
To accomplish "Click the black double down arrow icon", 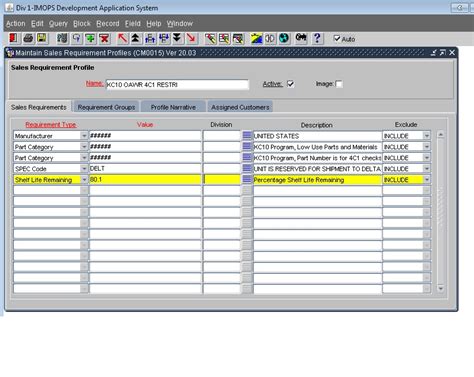I will coord(177,38).
